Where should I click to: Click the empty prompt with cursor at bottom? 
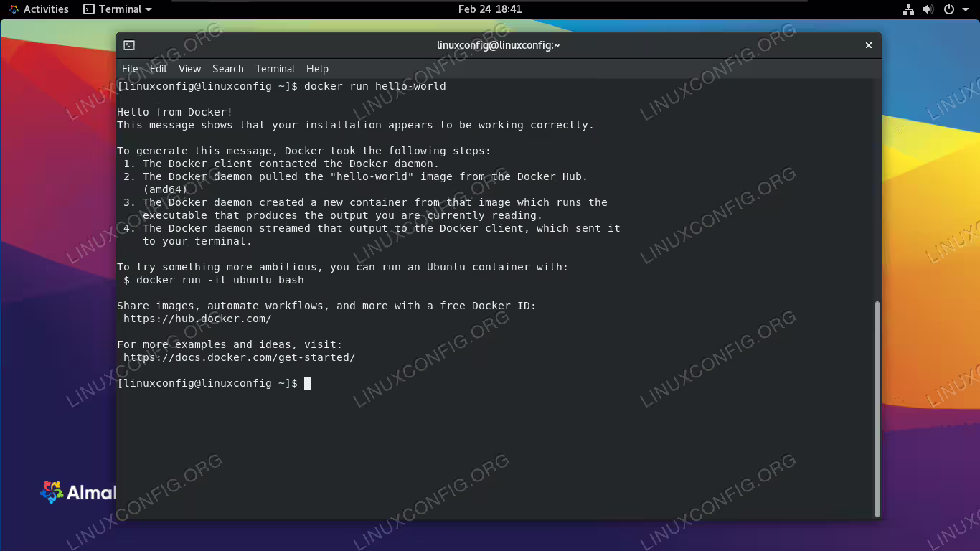(214, 383)
